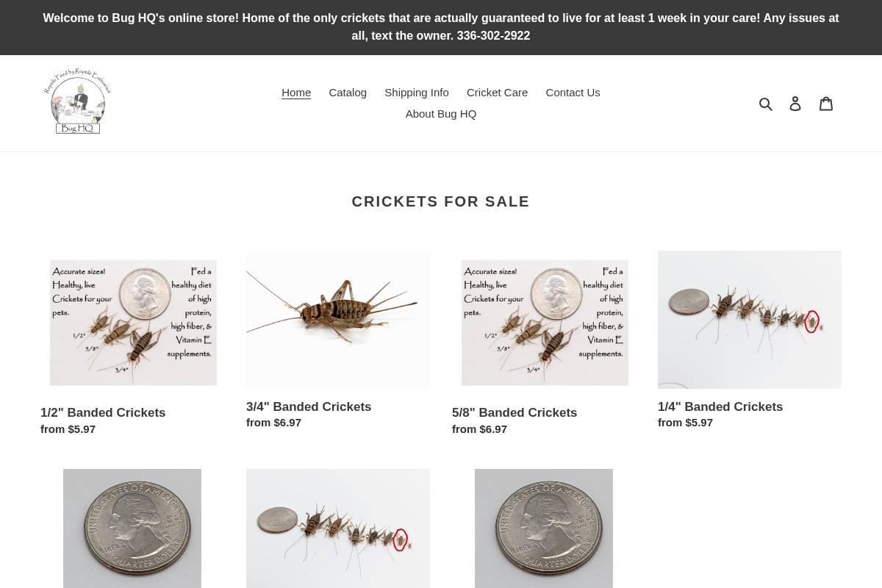Open the 5/8" Banded Crickets product
The image size is (882, 588).
coord(514,412)
